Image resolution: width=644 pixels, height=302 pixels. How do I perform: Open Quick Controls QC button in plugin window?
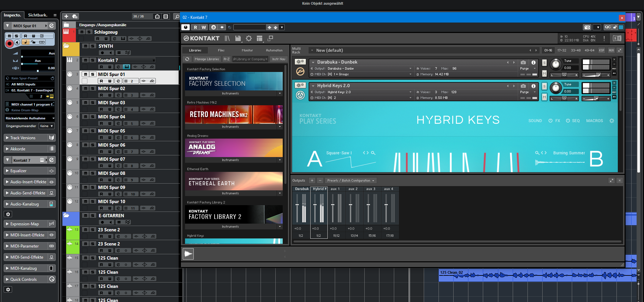point(608,27)
